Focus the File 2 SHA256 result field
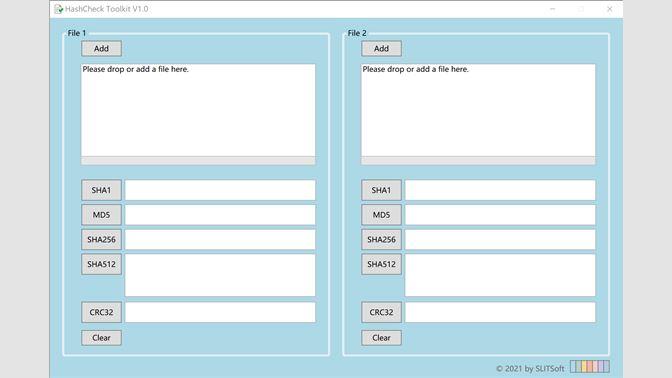The height and width of the screenshot is (378, 672). 500,240
